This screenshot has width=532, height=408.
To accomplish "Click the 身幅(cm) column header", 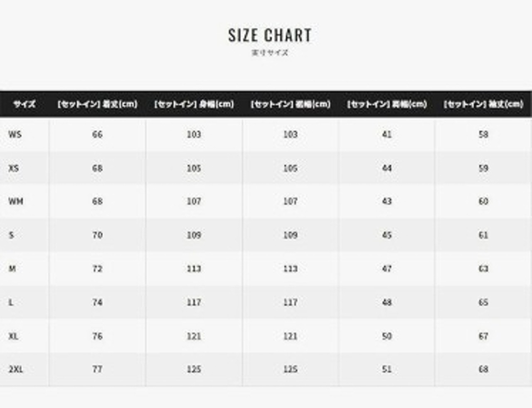I will (x=194, y=104).
